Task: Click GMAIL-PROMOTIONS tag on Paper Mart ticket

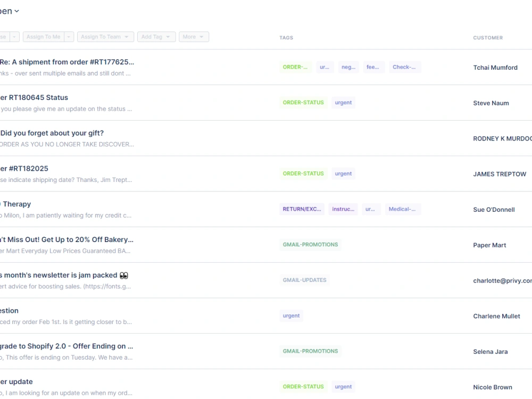Action: click(311, 245)
